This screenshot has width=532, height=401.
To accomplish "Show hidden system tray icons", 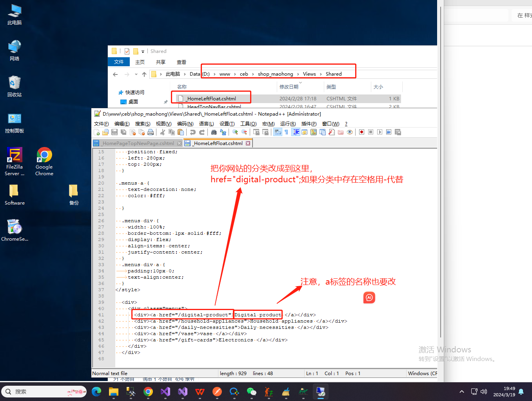I will tap(462, 391).
